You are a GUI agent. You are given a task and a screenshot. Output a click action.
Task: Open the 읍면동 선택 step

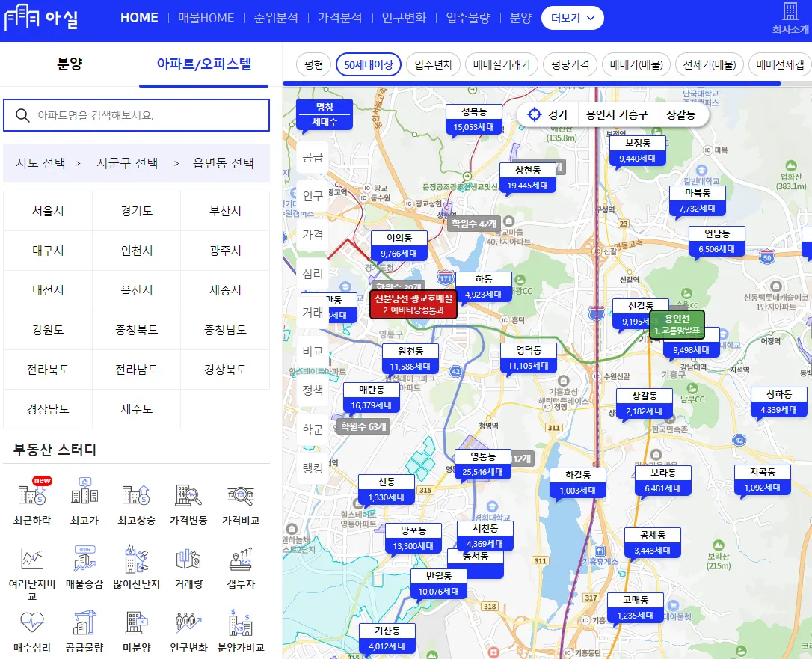pyautogui.click(x=224, y=163)
